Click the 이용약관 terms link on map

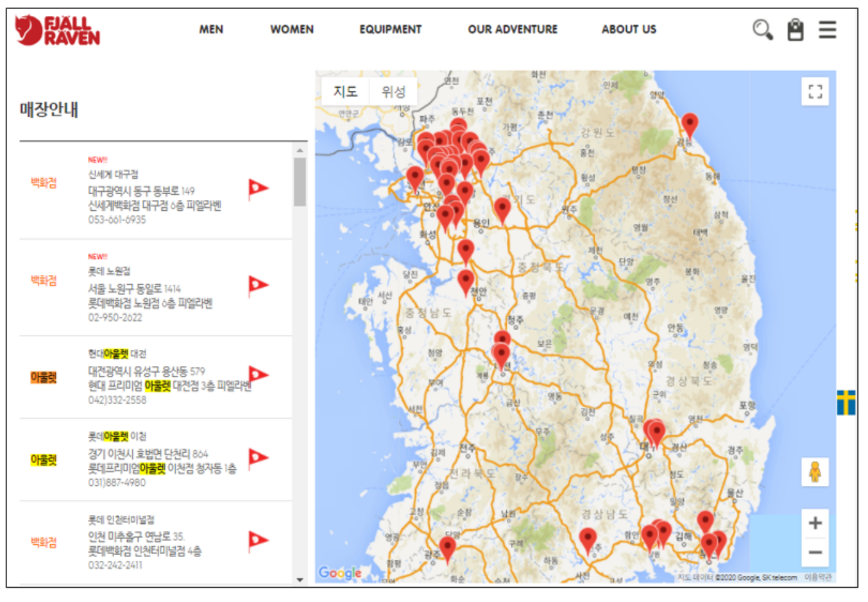[x=819, y=578]
